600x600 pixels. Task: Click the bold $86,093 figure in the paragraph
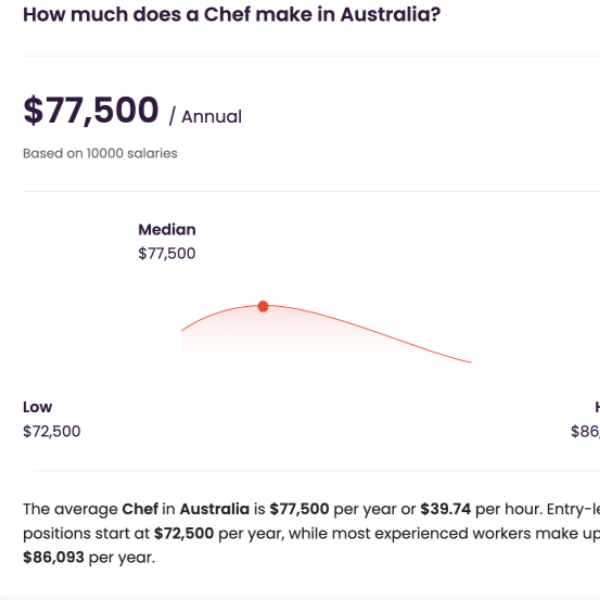[54, 558]
